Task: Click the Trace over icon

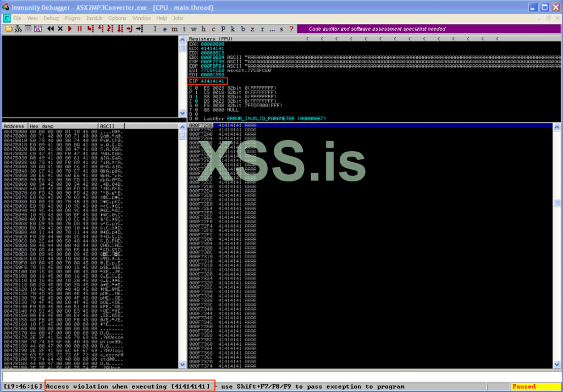Action: coord(120,29)
